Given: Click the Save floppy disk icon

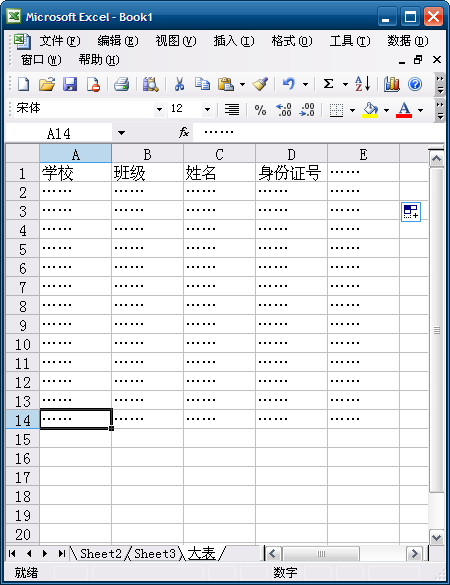Looking at the screenshot, I should [70, 84].
